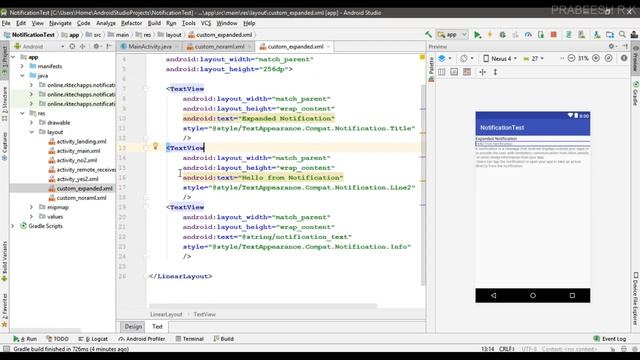Select activity_main.xml in project tree
This screenshot has width=640, height=360.
pos(78,151)
